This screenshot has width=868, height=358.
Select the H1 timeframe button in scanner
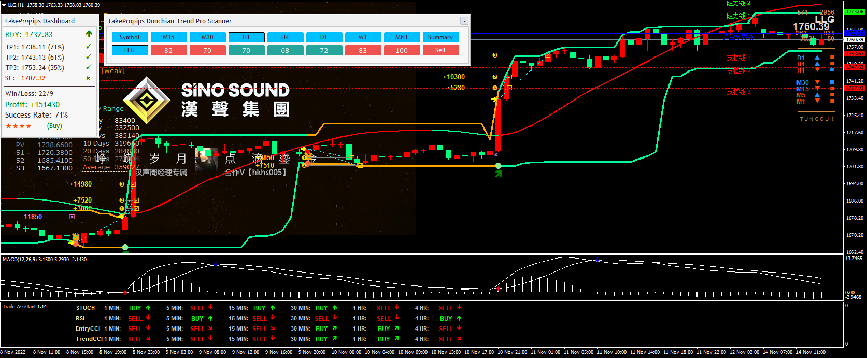[x=246, y=37]
